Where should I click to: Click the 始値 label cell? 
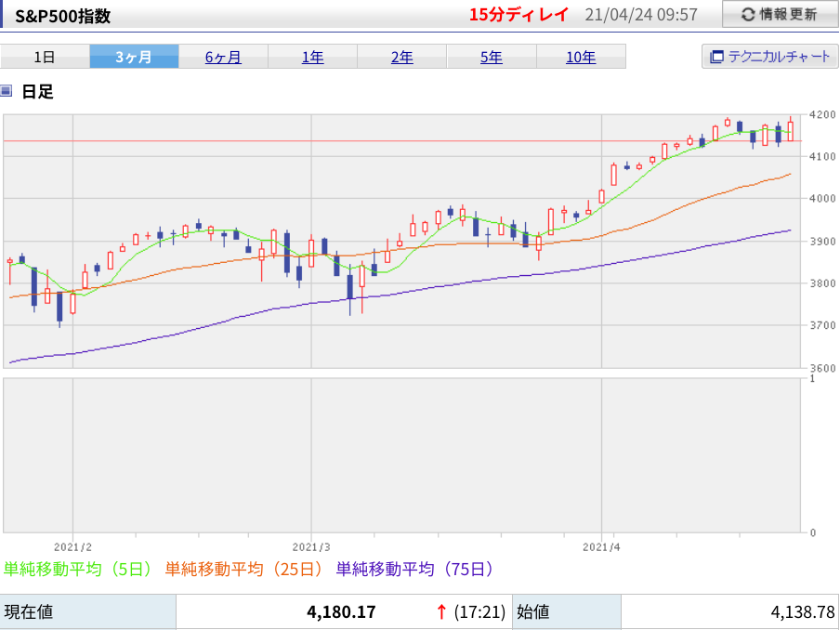pyautogui.click(x=567, y=611)
